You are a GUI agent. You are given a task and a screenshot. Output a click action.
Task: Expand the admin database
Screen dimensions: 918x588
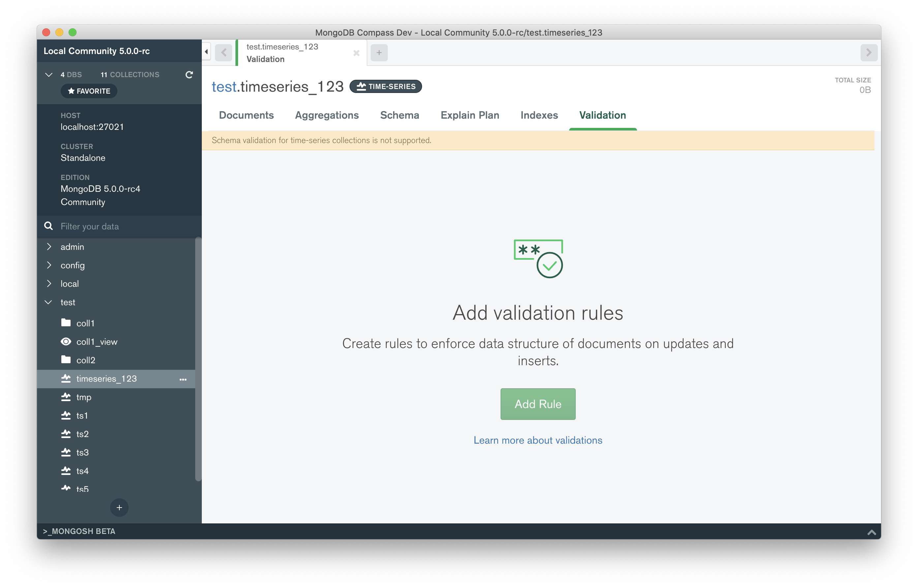coord(49,247)
